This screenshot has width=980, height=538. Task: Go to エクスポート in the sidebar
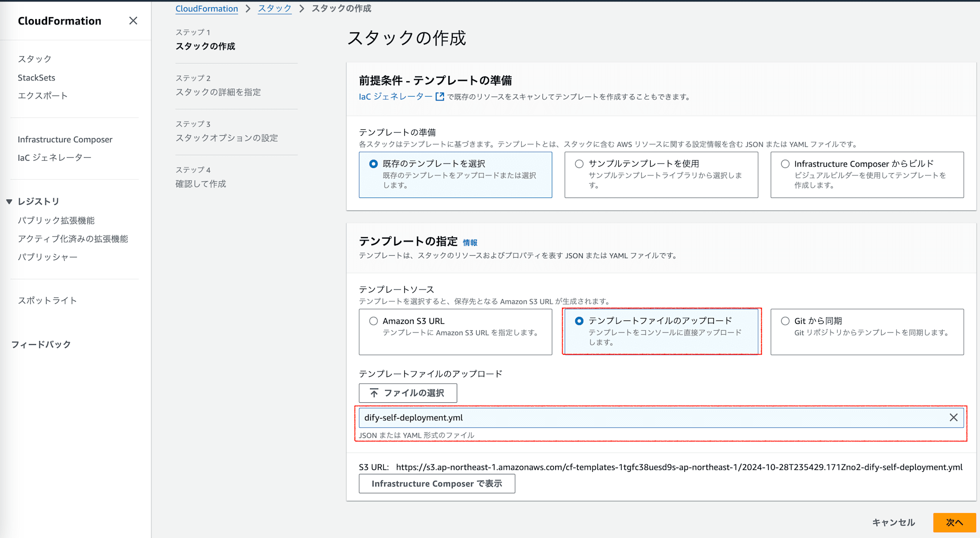click(x=43, y=96)
